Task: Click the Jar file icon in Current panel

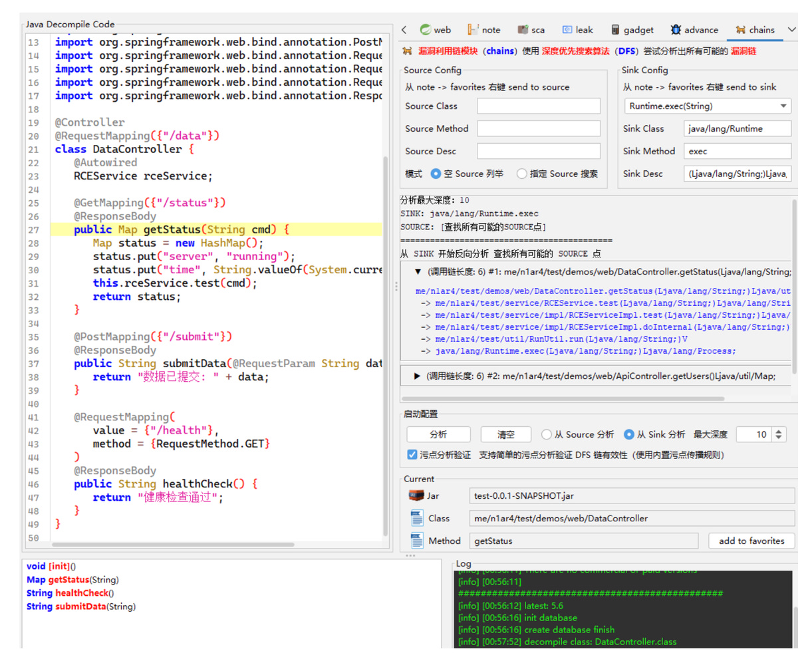Action: pyautogui.click(x=416, y=495)
